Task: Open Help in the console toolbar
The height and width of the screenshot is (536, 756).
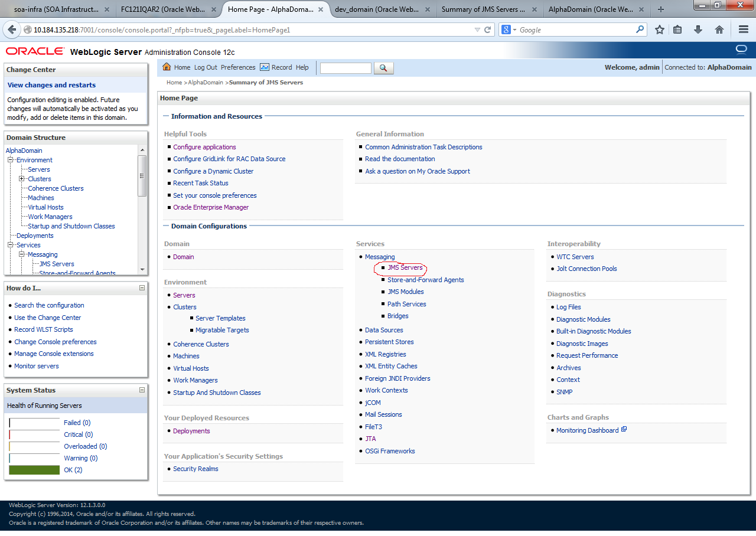Action: click(x=302, y=67)
